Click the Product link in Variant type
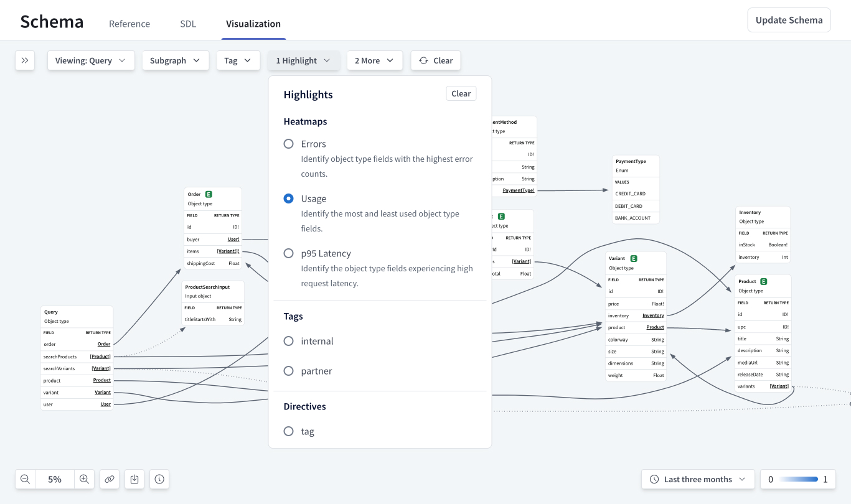 tap(655, 327)
